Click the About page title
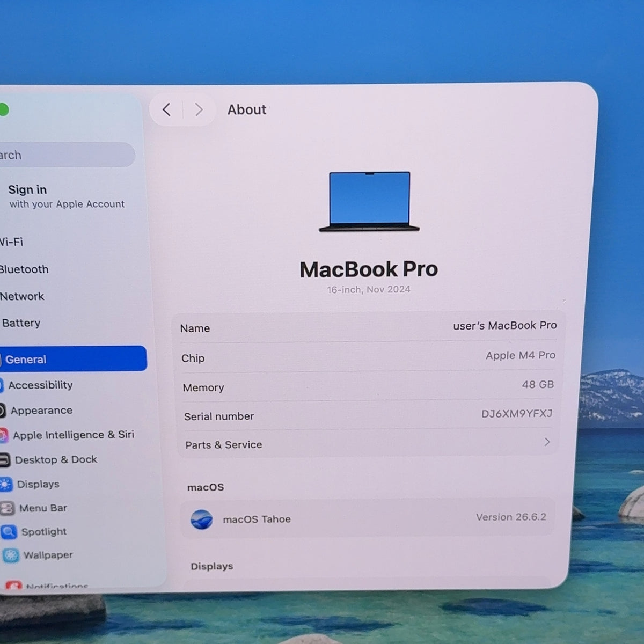The width and height of the screenshot is (644, 644). [247, 109]
